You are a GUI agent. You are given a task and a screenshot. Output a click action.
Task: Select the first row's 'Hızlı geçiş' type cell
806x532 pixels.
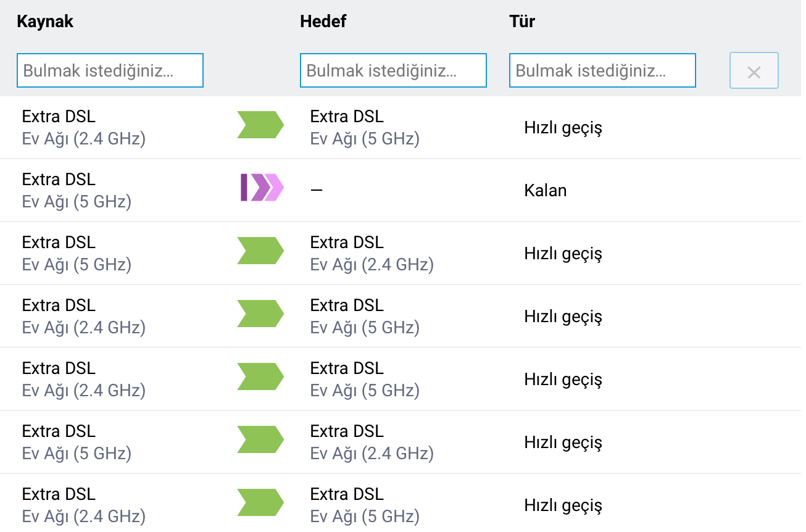[x=563, y=128]
